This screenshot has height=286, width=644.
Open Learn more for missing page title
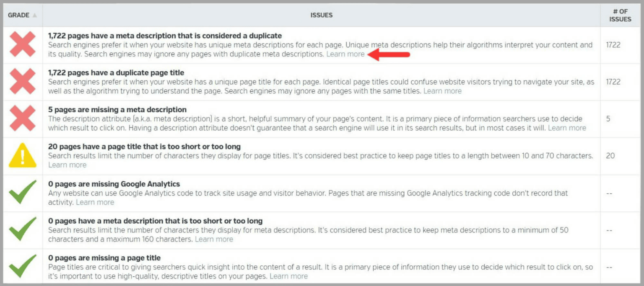(x=288, y=276)
